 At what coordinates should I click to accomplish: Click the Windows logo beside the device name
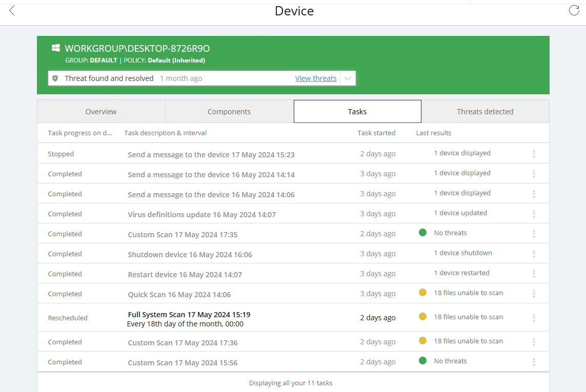tap(55, 47)
